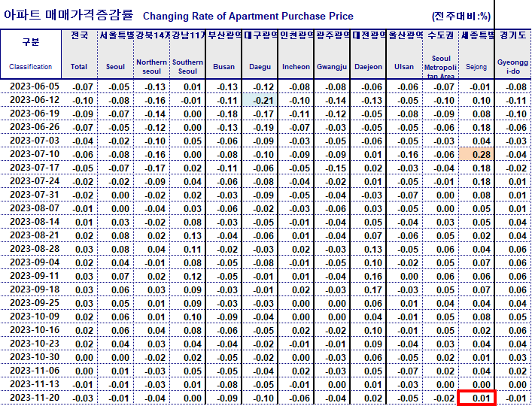Select Total value '-0.03' in 2023-11-20 row
Viewport: 532px width, 406px height.
tap(83, 398)
